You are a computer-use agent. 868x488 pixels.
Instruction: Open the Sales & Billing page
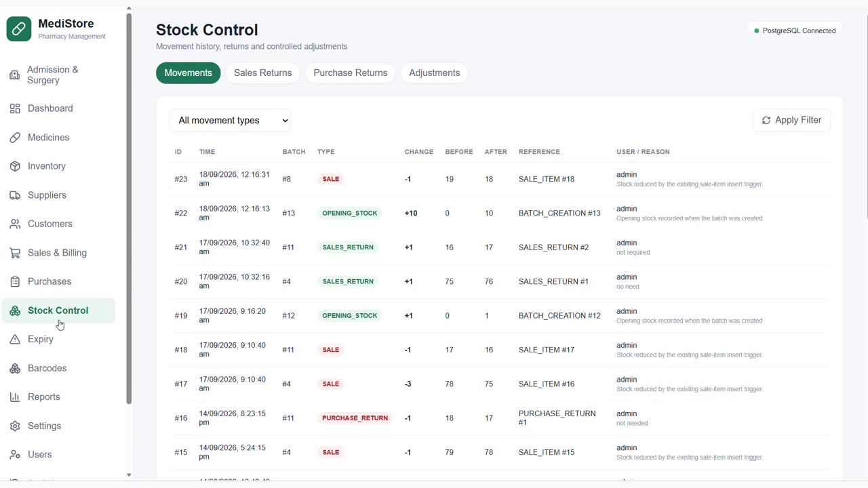tap(58, 253)
